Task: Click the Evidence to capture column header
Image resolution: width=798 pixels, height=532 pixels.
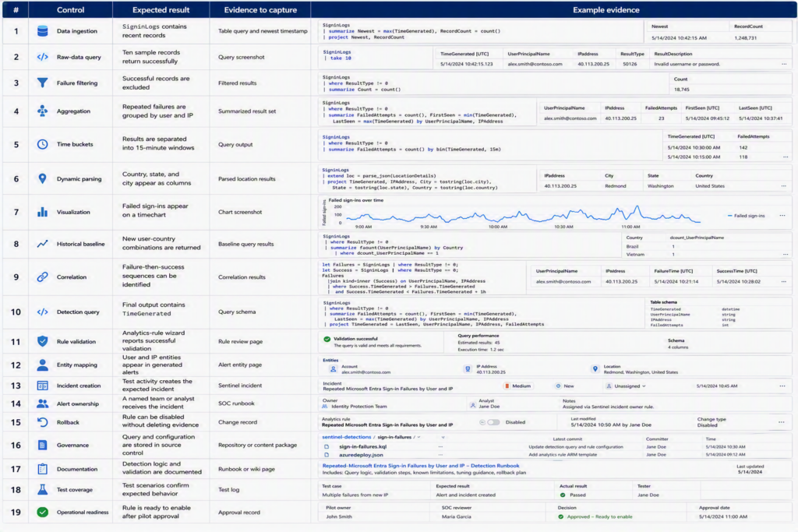Action: (x=260, y=9)
